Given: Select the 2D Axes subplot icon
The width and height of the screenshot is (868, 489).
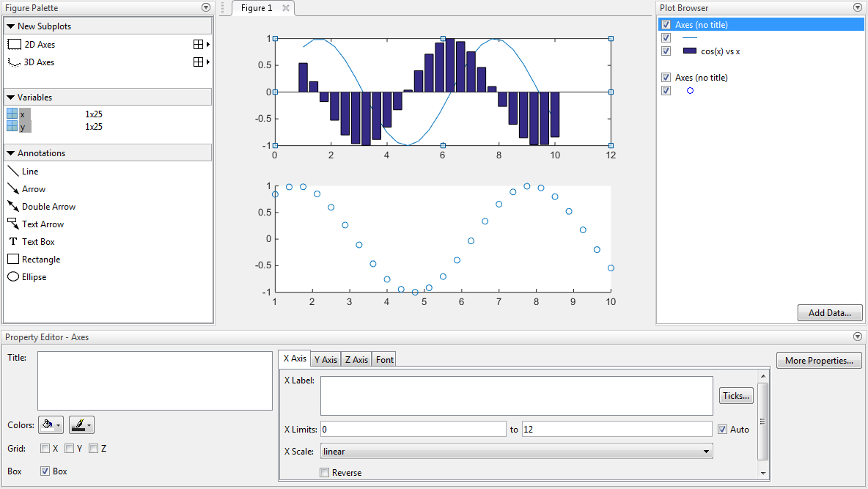Looking at the screenshot, I should (14, 44).
